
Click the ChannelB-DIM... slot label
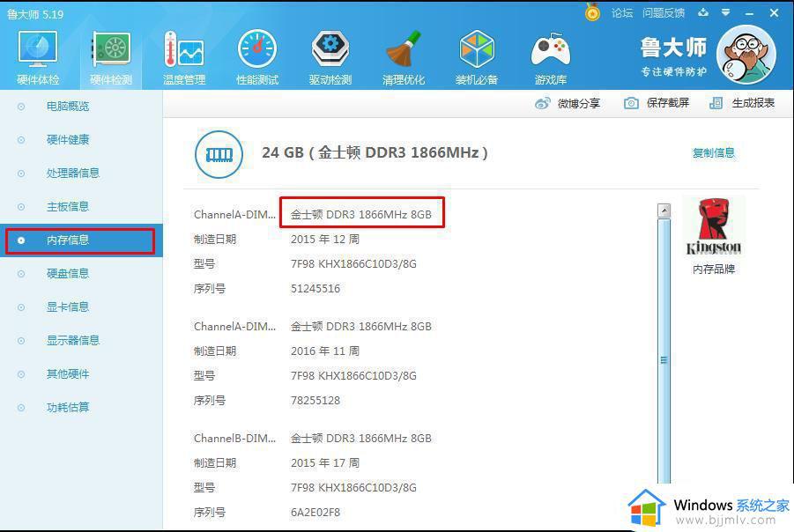point(235,439)
